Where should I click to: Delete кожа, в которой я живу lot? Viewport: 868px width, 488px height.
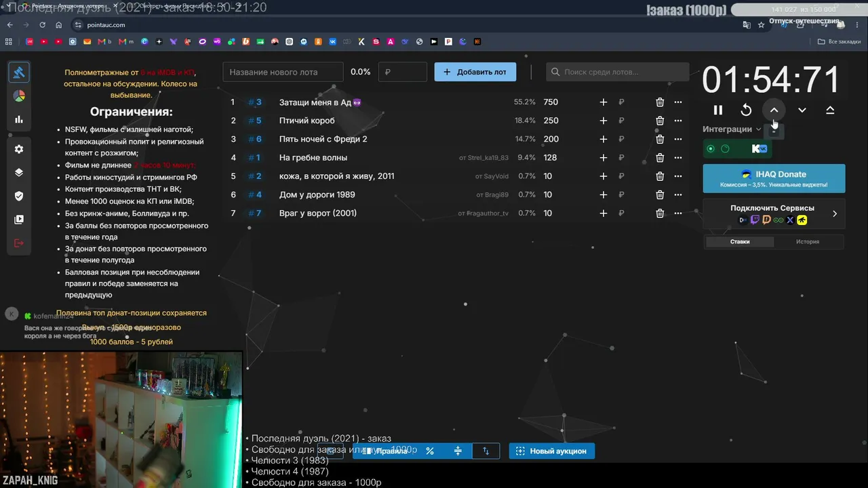(660, 176)
